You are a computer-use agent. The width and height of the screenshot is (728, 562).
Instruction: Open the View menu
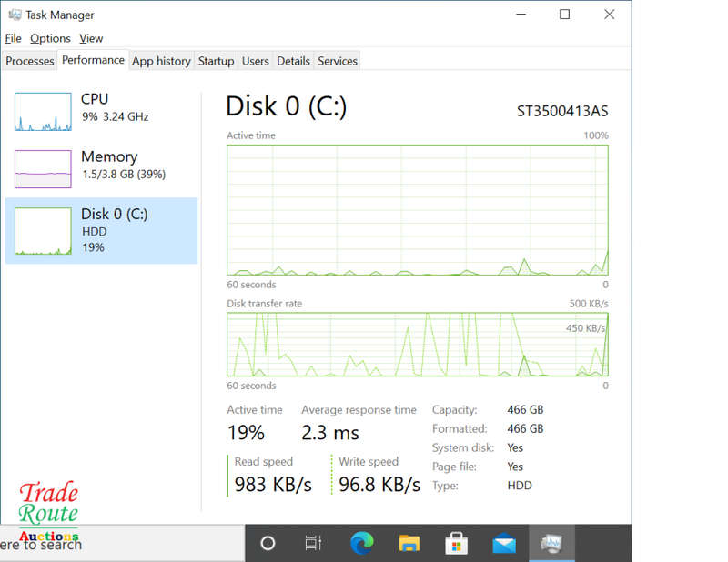[x=91, y=38]
